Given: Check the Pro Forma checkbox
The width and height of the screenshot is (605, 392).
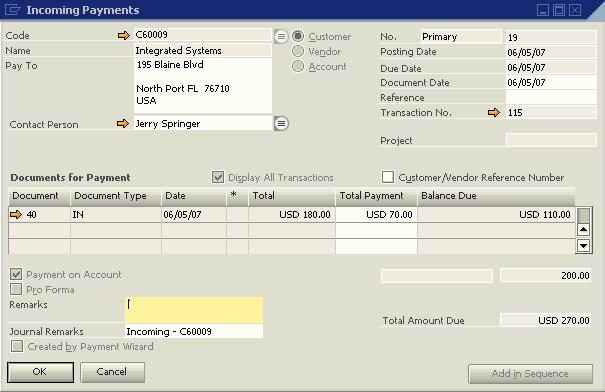Looking at the screenshot, I should (16, 289).
